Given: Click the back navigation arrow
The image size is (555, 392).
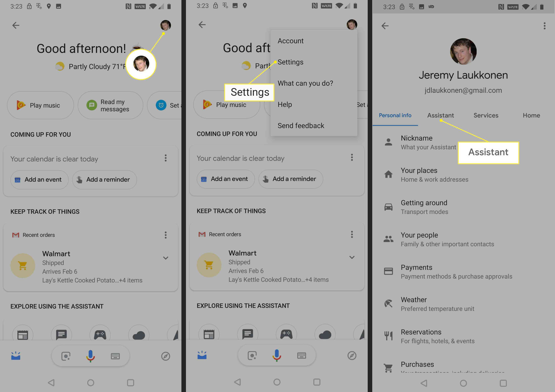Looking at the screenshot, I should tap(16, 25).
